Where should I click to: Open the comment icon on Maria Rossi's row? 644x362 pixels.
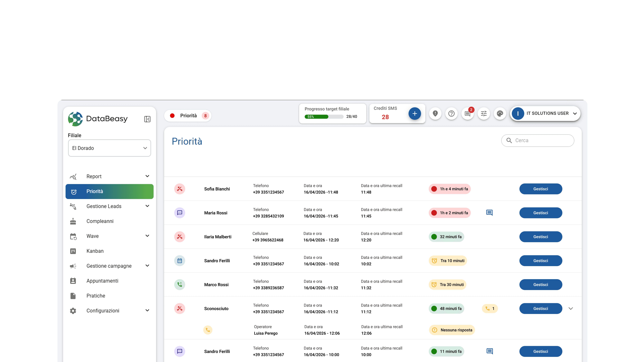pyautogui.click(x=489, y=213)
